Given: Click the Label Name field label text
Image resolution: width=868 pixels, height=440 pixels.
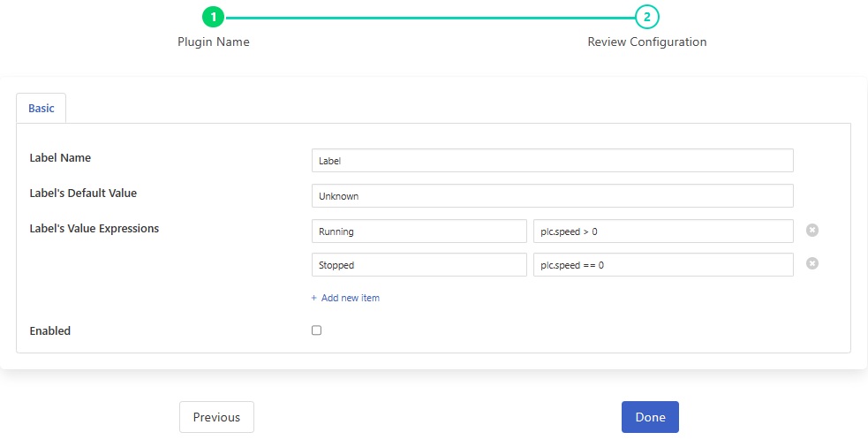Looking at the screenshot, I should (x=60, y=158).
